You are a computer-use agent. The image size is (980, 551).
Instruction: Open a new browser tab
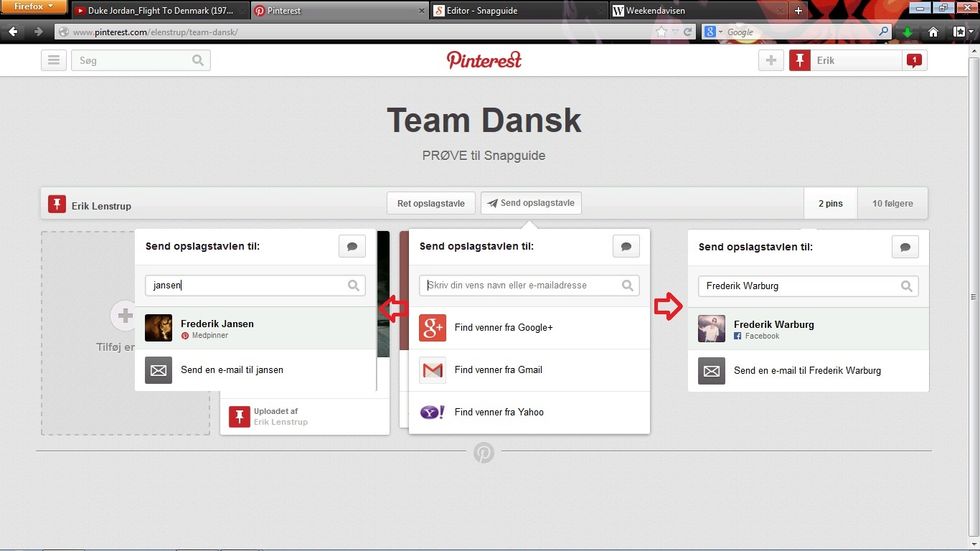(x=798, y=11)
